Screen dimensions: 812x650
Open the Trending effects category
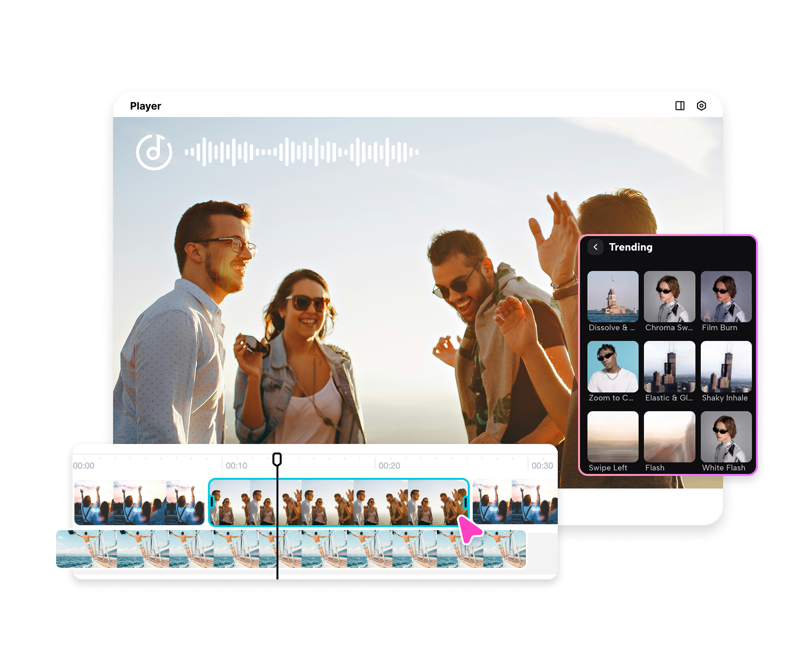point(631,247)
